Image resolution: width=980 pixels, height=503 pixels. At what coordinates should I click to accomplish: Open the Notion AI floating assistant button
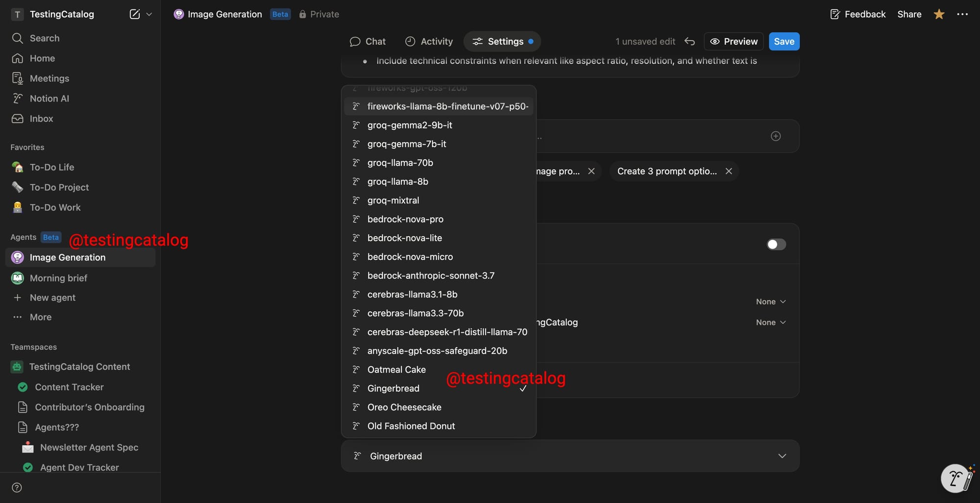(956, 478)
